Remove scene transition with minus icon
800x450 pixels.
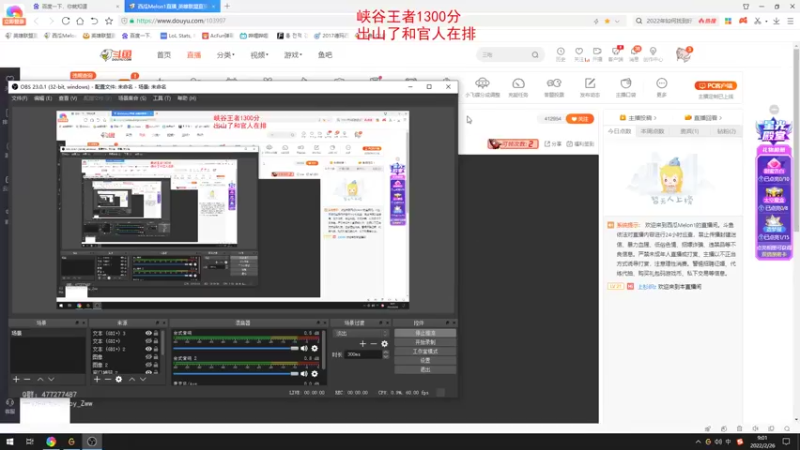[x=373, y=344]
